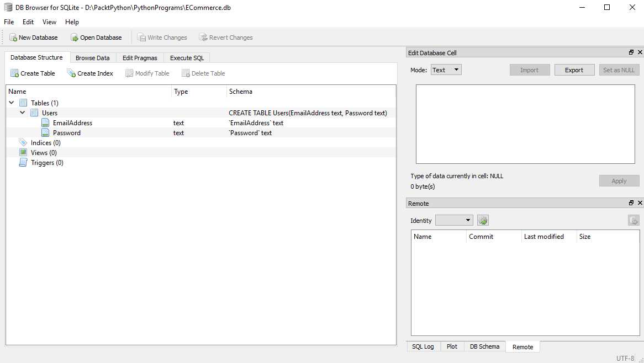Click the Set as NULL button
This screenshot has height=363, width=644.
(x=619, y=70)
